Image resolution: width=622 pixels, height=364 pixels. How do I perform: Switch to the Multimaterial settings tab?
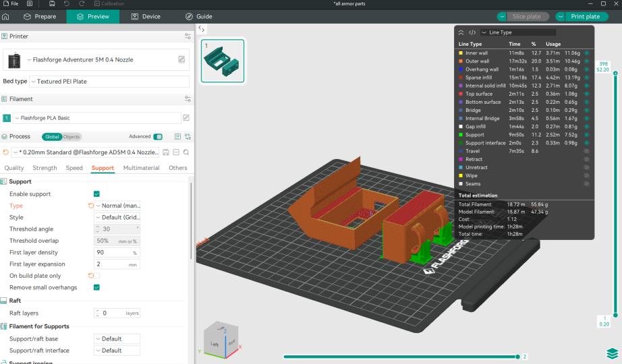[141, 168]
